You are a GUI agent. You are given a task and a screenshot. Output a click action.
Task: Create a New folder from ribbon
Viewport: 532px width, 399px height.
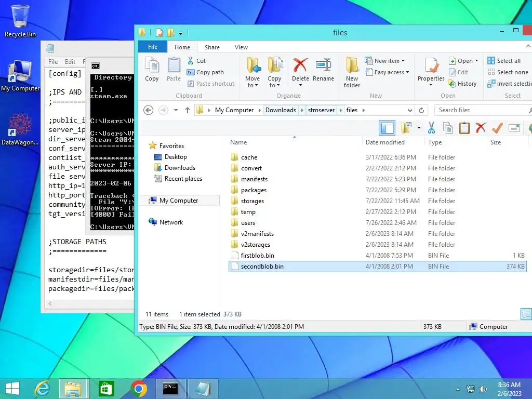pyautogui.click(x=352, y=73)
